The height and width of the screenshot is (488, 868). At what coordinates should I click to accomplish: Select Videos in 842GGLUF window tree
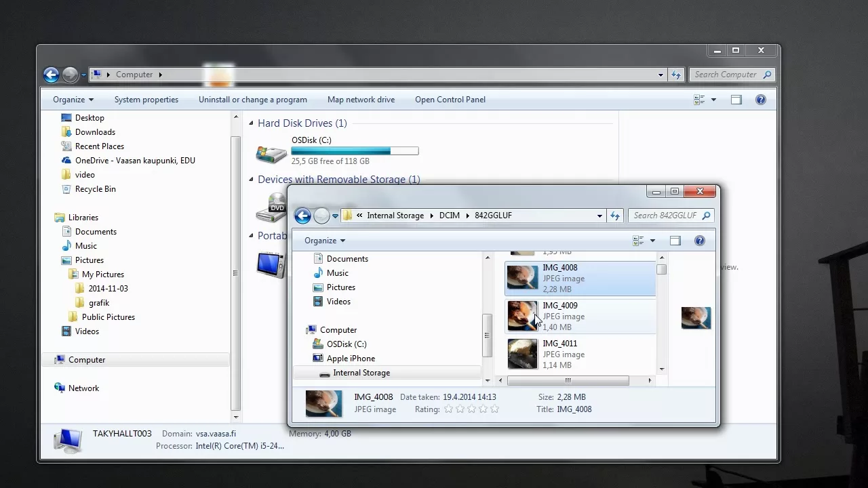[338, 302]
